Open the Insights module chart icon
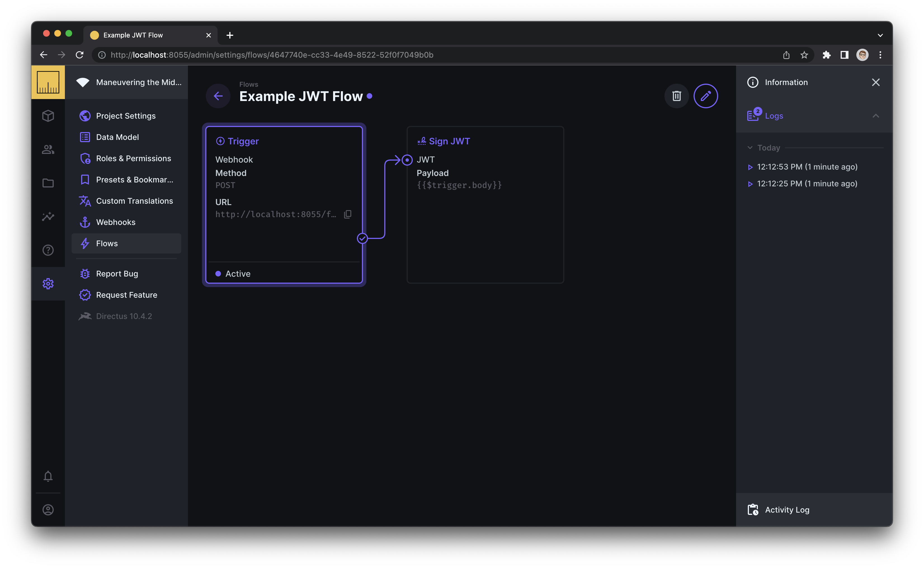This screenshot has width=924, height=568. pyautogui.click(x=48, y=216)
